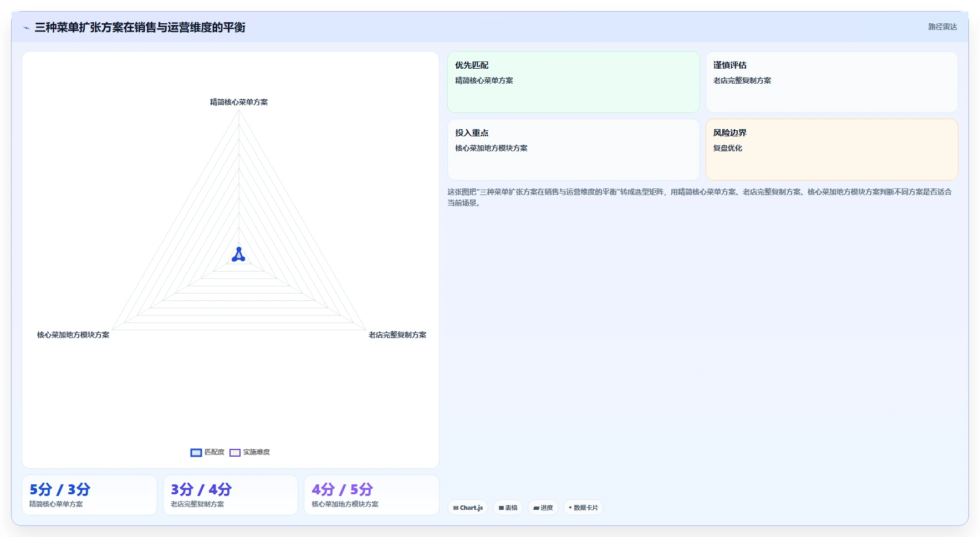Select the 进度 chip
Screen dimensions: 980x537
543,508
